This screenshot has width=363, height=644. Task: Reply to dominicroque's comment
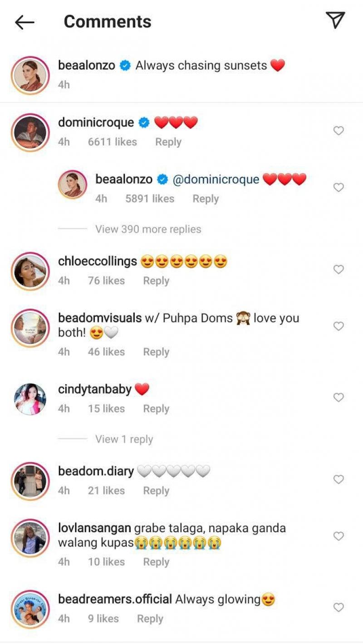tap(168, 142)
